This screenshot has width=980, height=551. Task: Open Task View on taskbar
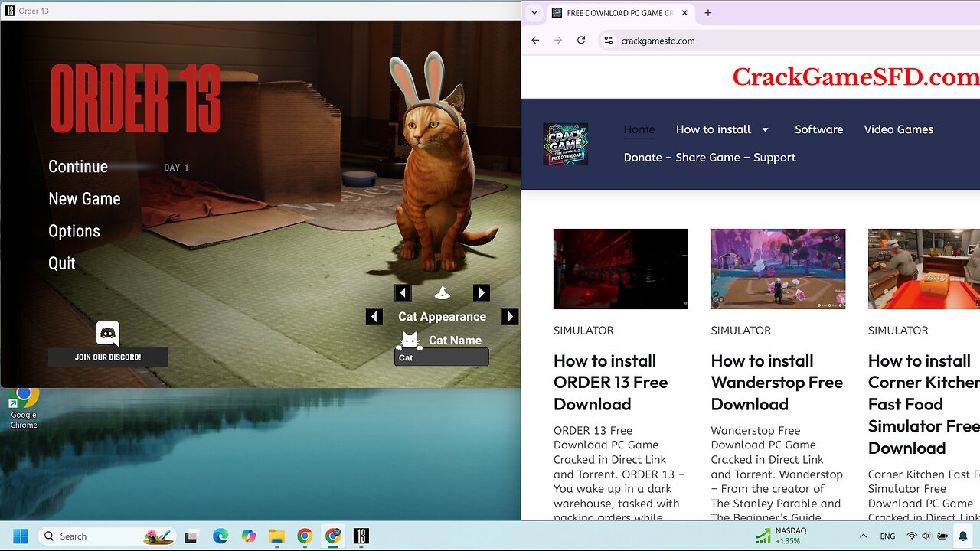191,536
